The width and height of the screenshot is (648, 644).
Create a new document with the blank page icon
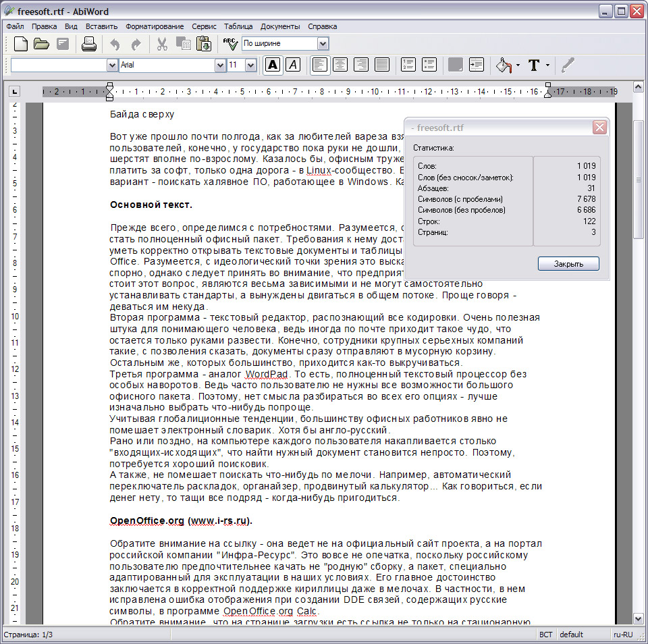(21, 44)
